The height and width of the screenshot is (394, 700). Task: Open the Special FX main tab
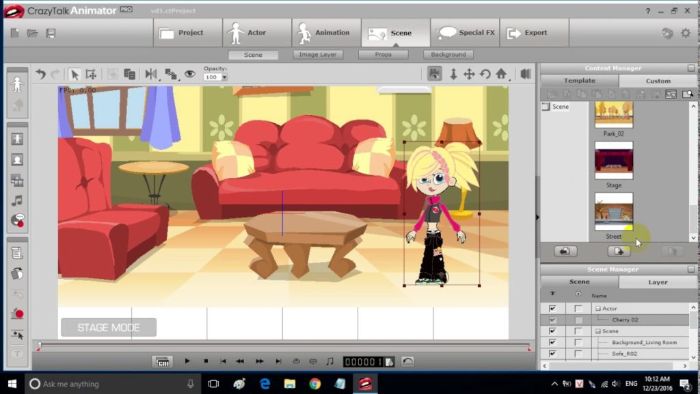click(x=465, y=33)
